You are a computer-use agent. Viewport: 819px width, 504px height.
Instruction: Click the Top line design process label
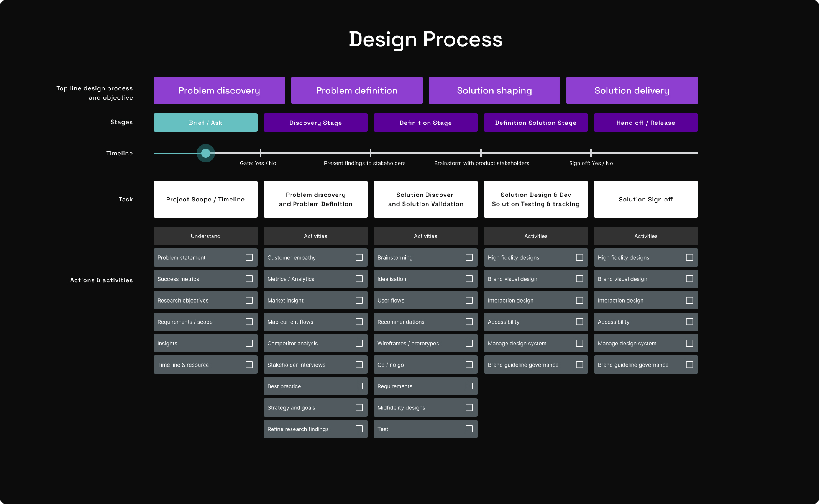(95, 93)
